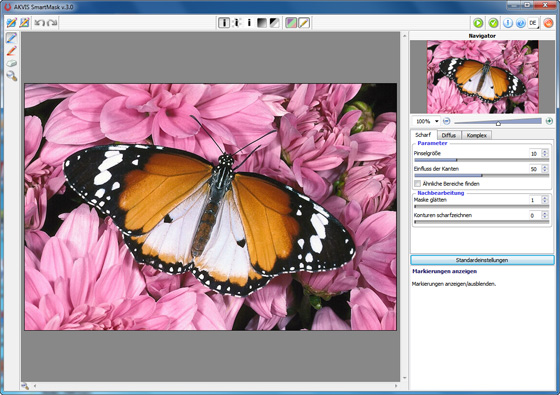Click the 'Nachbearbeitung' group label
The image size is (560, 395).
[x=441, y=193]
